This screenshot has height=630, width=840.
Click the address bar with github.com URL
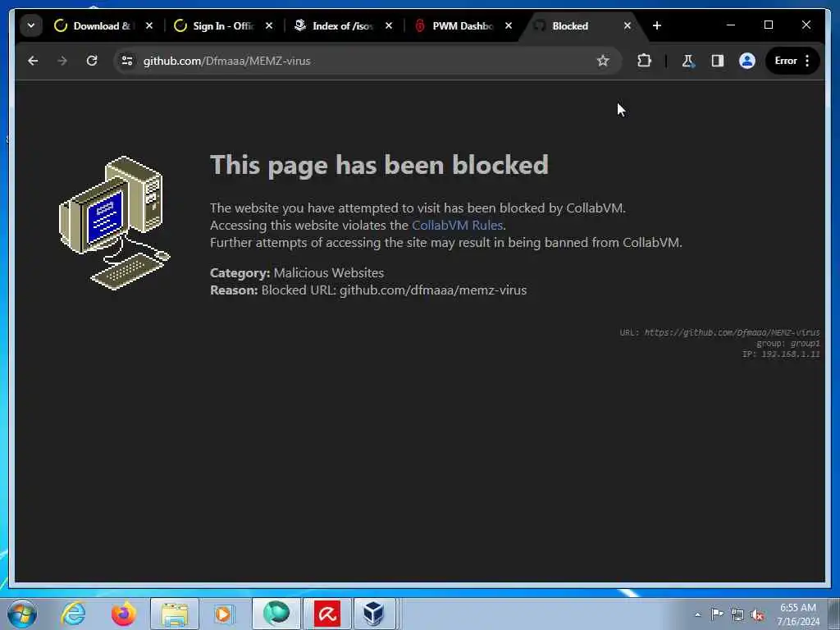[367, 61]
